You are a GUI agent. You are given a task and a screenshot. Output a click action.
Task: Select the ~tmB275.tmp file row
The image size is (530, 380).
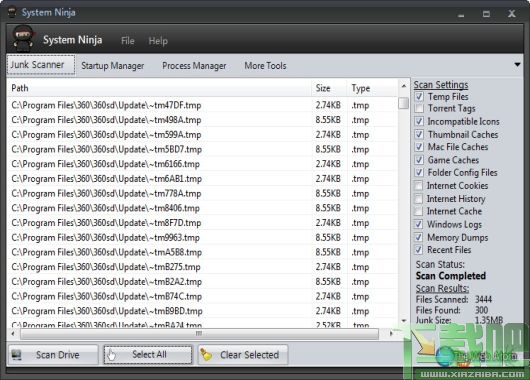tap(202, 267)
